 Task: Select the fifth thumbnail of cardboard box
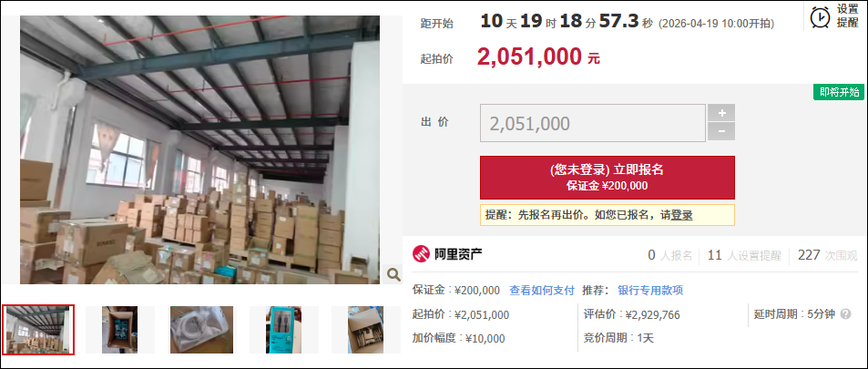[x=365, y=330]
